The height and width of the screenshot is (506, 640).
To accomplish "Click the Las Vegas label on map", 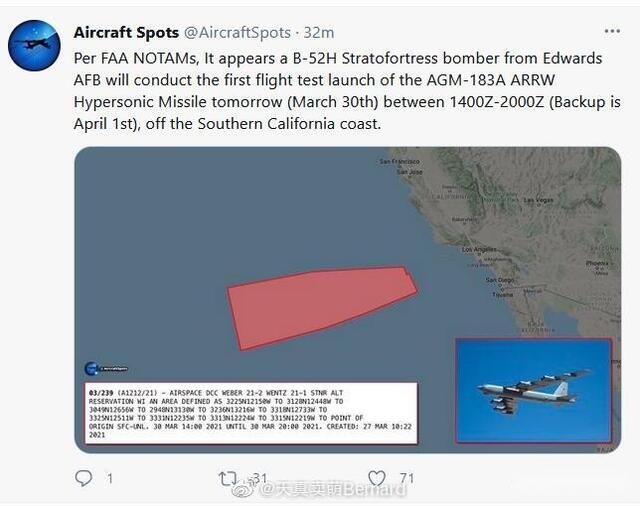I will (538, 200).
